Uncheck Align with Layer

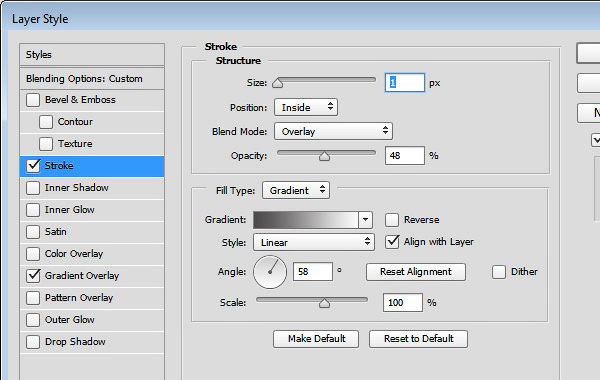(x=392, y=242)
